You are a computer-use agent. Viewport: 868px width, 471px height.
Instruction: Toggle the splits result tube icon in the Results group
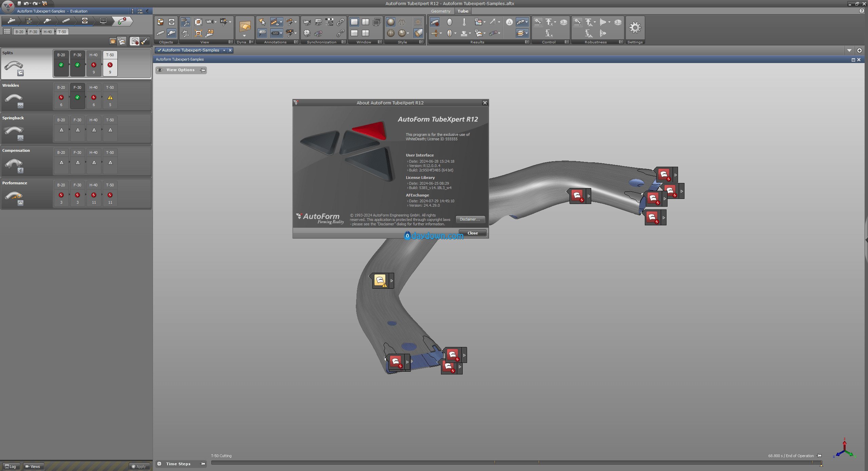pos(435,22)
